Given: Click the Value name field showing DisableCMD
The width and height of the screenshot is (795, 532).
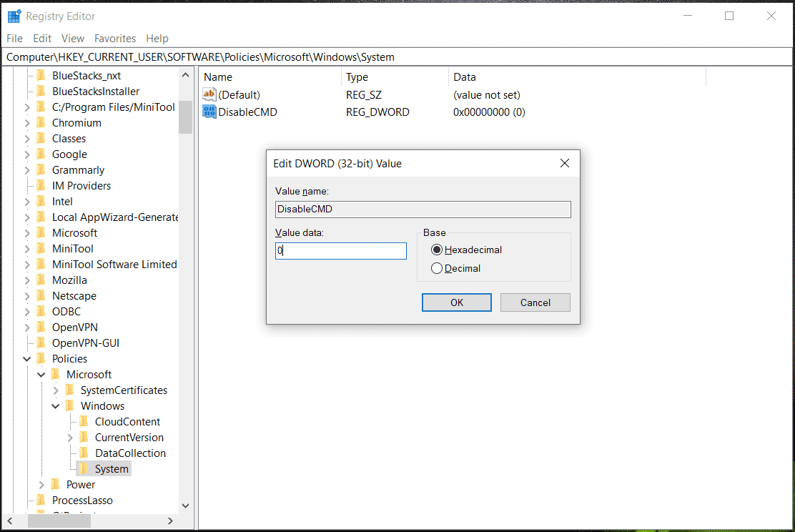Looking at the screenshot, I should click(423, 209).
